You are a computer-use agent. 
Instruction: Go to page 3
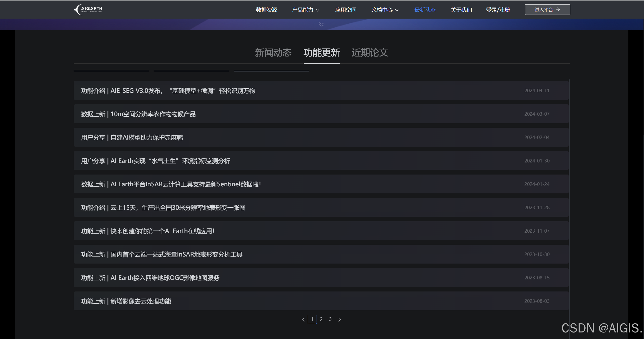coord(330,319)
